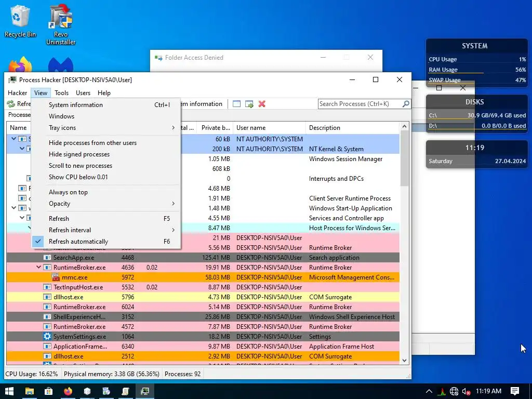
Task: Open Microsoft Store from the taskbar
Action: tap(48, 391)
